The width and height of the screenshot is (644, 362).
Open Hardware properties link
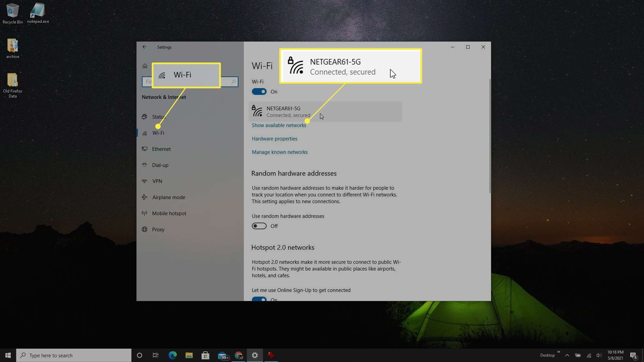click(x=274, y=138)
